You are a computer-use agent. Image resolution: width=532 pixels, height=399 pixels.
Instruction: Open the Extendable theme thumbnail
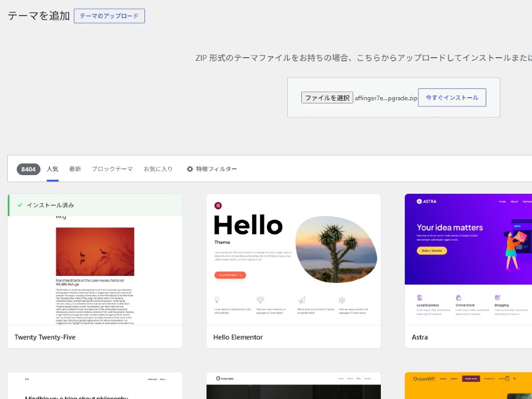(294, 386)
